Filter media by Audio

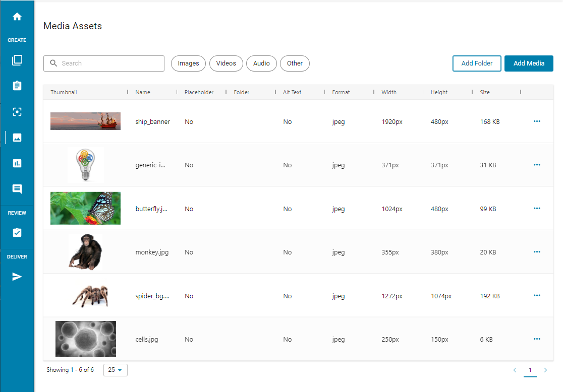261,63
